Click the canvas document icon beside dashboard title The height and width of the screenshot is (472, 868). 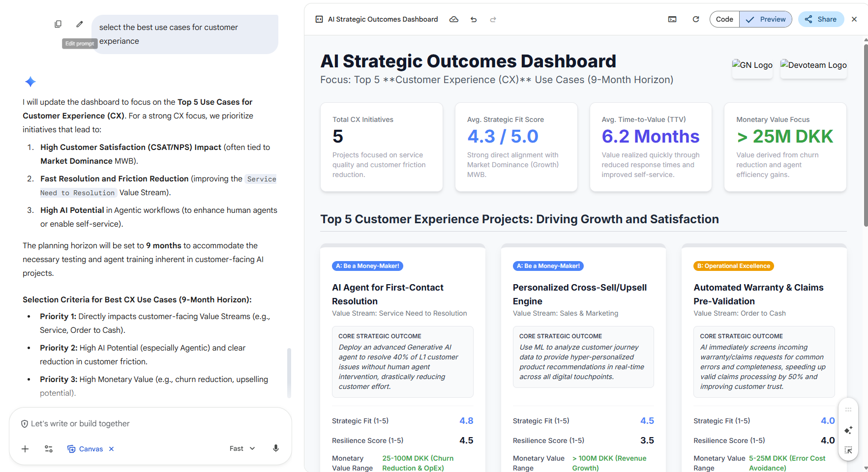[x=319, y=19]
